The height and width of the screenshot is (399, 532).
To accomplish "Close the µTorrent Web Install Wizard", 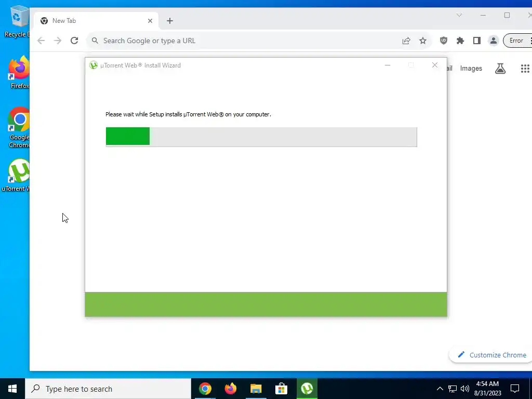I will pos(435,65).
